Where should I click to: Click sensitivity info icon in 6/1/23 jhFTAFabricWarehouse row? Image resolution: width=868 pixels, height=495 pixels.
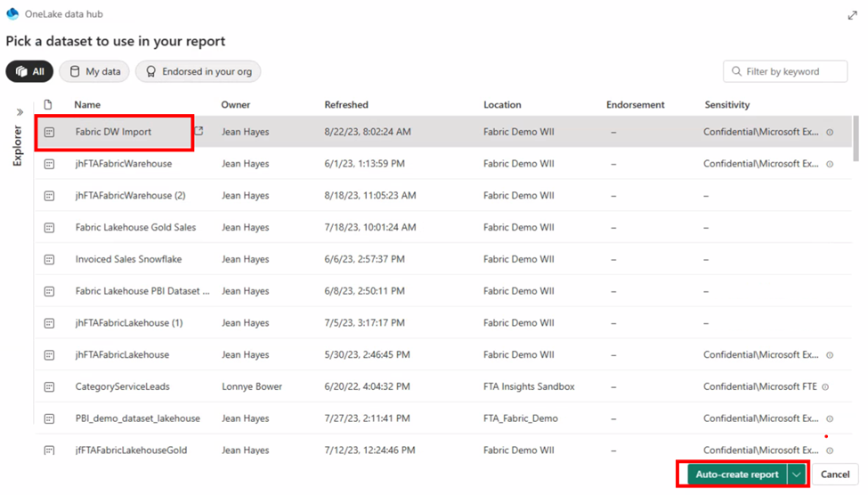pos(830,164)
